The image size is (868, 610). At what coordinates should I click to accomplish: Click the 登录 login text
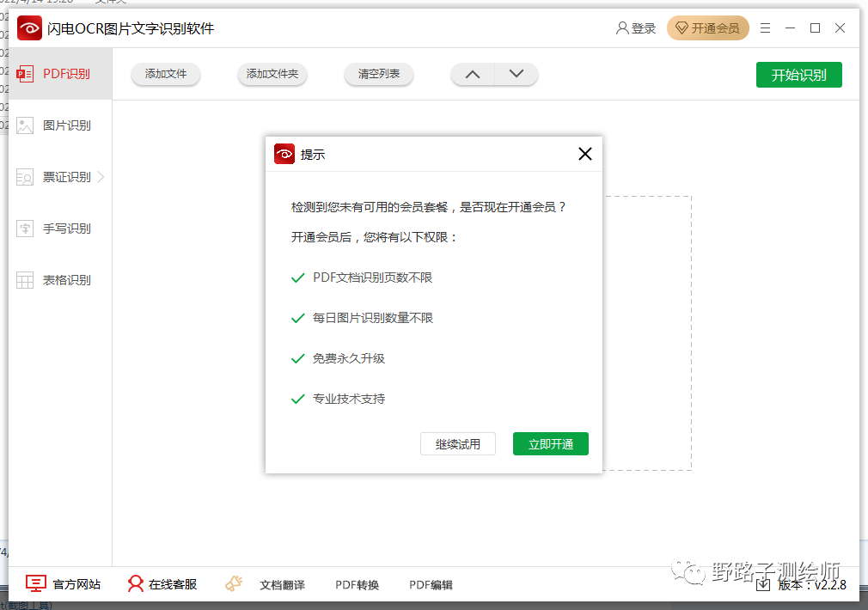pos(643,28)
